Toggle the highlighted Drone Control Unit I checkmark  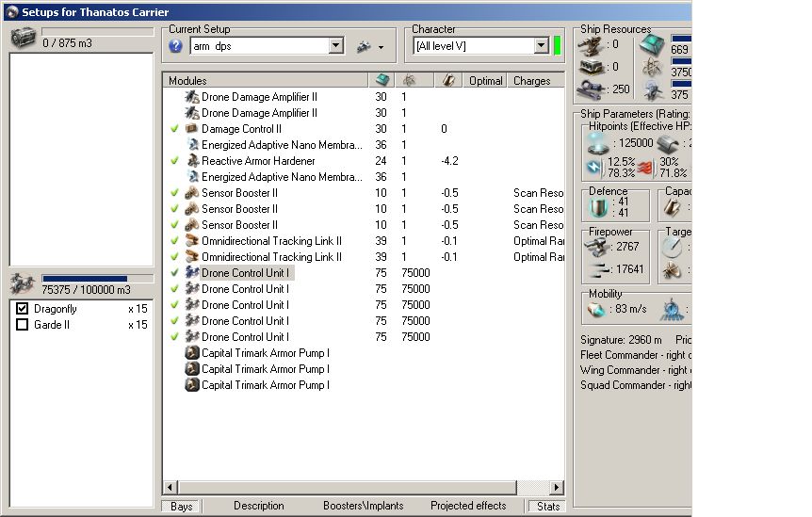coord(174,273)
